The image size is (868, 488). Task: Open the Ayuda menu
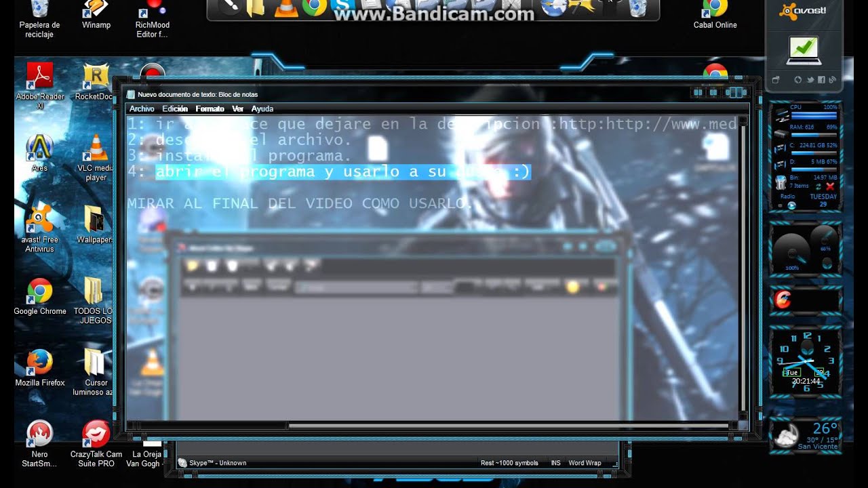262,108
